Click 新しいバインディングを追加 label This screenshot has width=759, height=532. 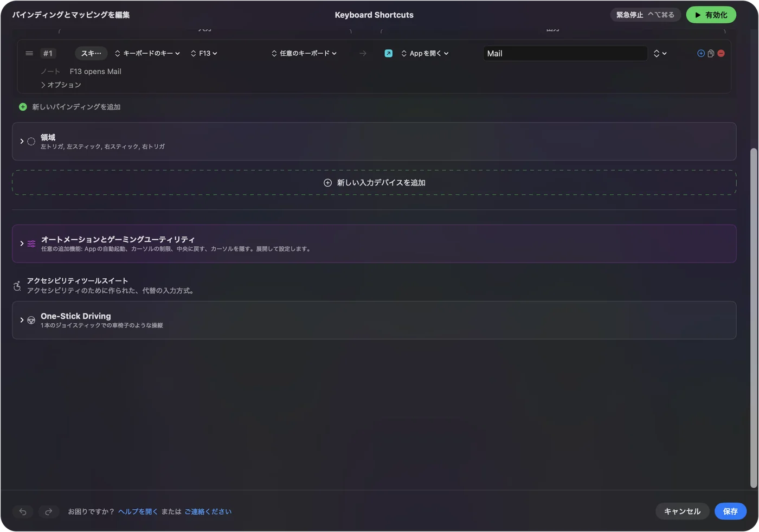click(76, 107)
